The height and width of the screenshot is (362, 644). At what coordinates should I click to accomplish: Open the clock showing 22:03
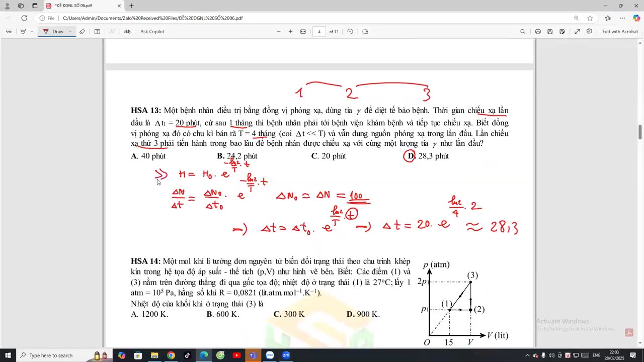(614, 355)
